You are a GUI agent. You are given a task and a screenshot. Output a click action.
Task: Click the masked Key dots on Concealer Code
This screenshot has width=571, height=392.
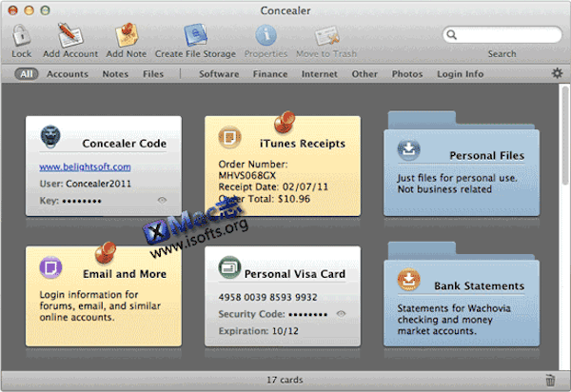point(82,201)
